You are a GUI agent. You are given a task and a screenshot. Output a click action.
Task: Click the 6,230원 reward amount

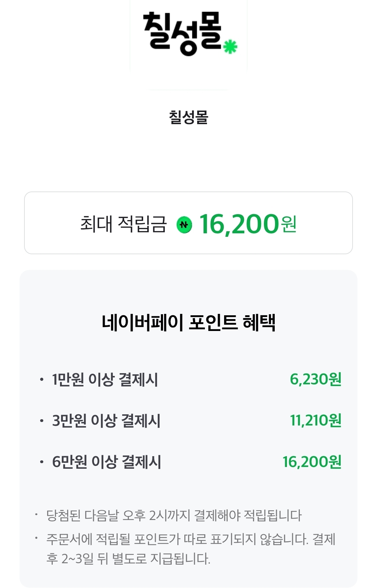(x=316, y=379)
